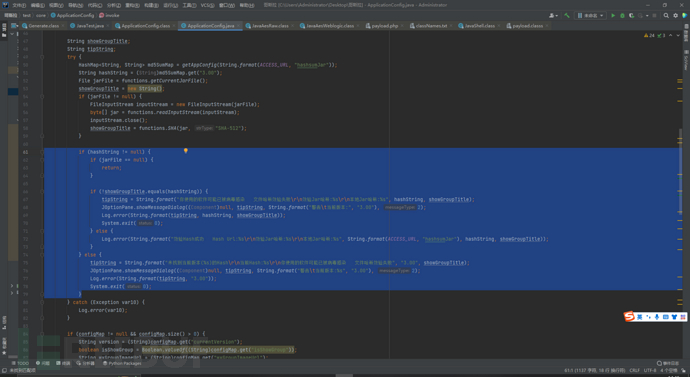Collapse the showGroupTitle.equals fold marker

pos(42,191)
